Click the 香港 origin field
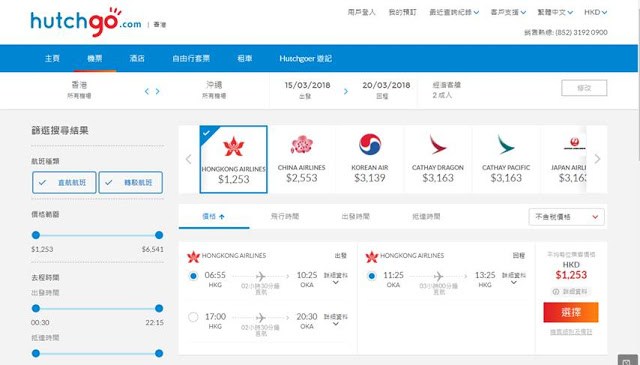The height and width of the screenshot is (365, 640). tap(79, 90)
